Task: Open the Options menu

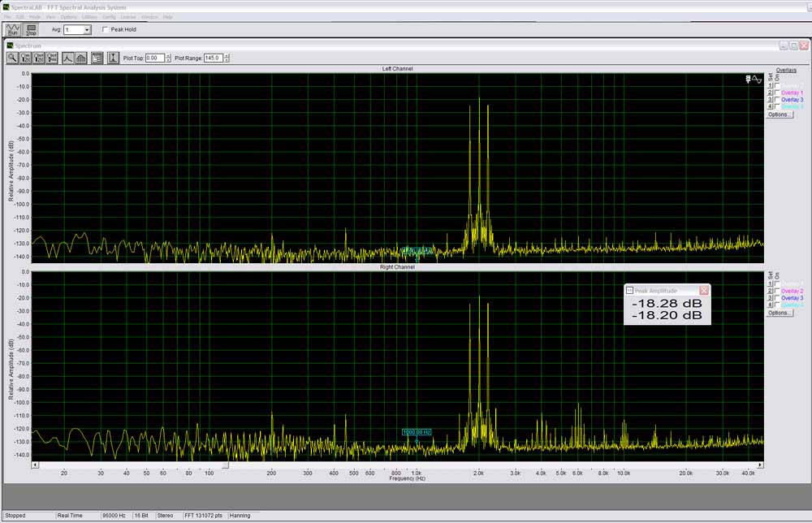Action: [68, 17]
